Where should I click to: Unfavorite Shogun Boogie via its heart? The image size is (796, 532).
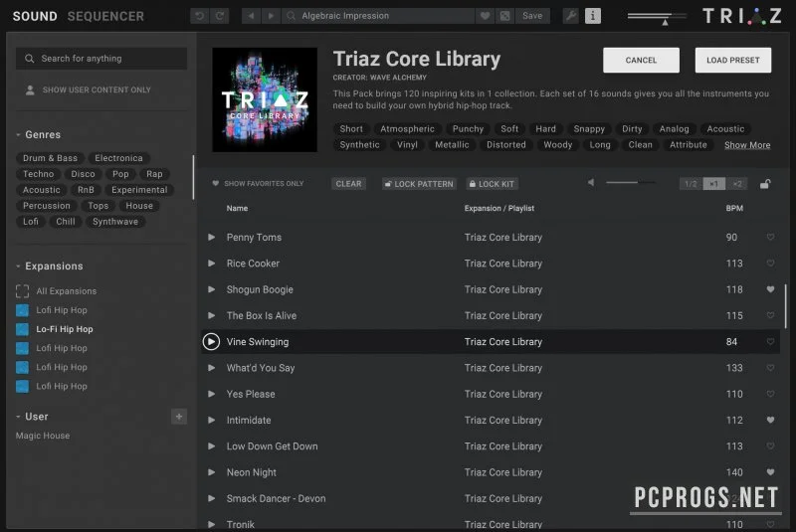point(770,289)
